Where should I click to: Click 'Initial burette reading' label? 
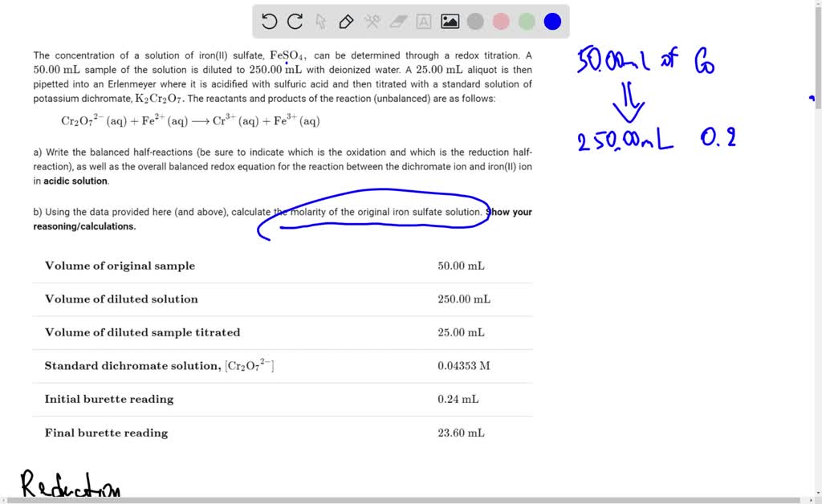(109, 399)
